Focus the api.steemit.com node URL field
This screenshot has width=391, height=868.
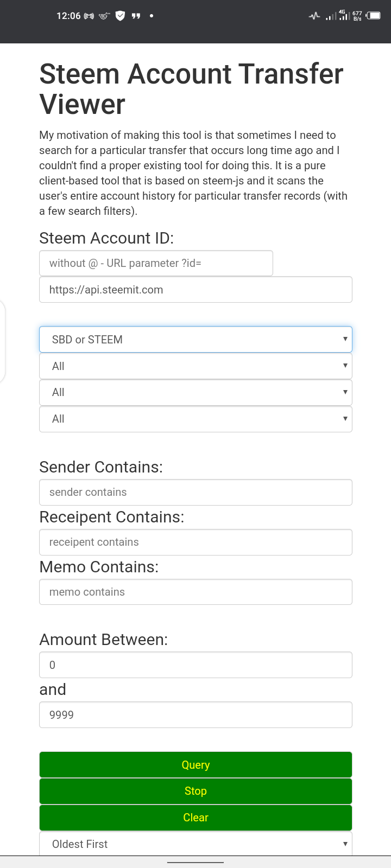click(195, 290)
